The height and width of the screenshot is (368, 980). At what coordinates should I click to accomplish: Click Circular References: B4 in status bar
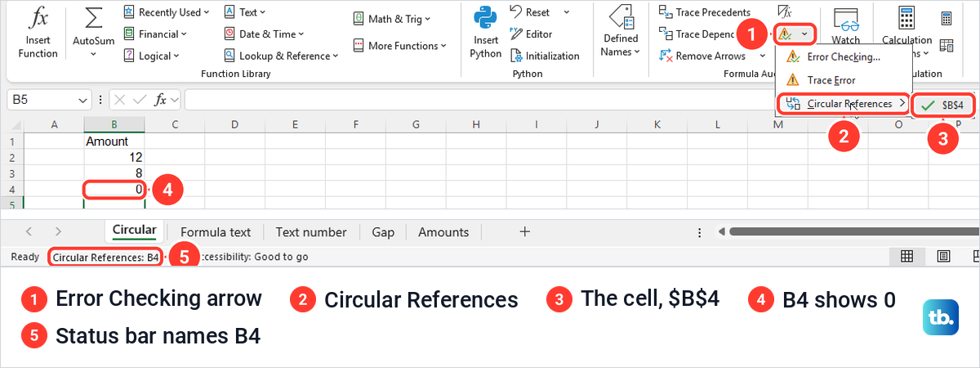105,257
